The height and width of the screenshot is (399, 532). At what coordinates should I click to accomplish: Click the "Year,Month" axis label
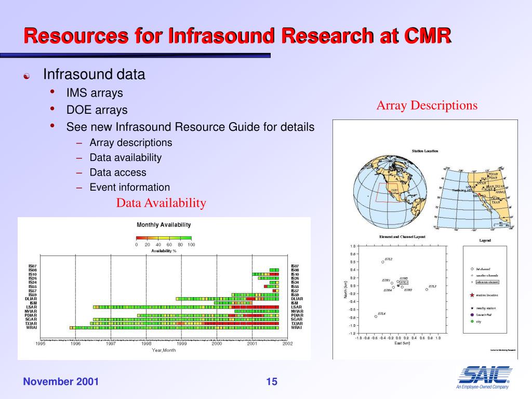164,350
